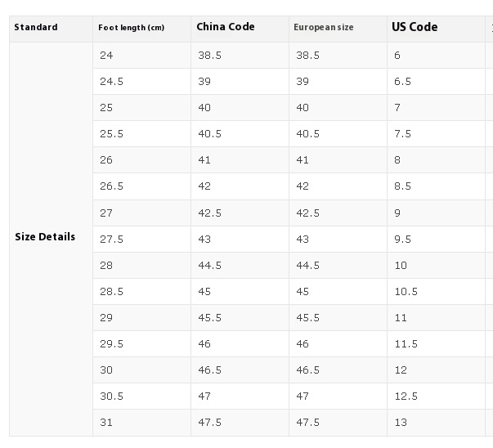Viewport: 493px width, 448px height.
Task: Select US Code cell 13
Action: click(x=400, y=423)
